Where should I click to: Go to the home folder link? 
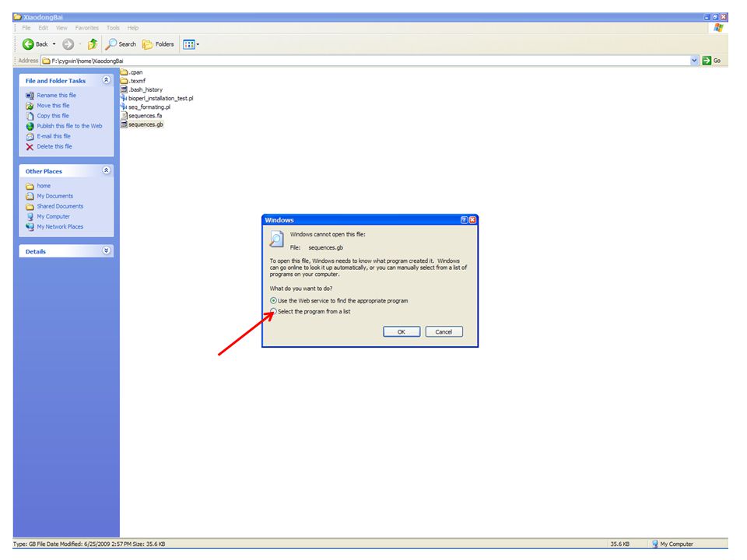(x=44, y=186)
